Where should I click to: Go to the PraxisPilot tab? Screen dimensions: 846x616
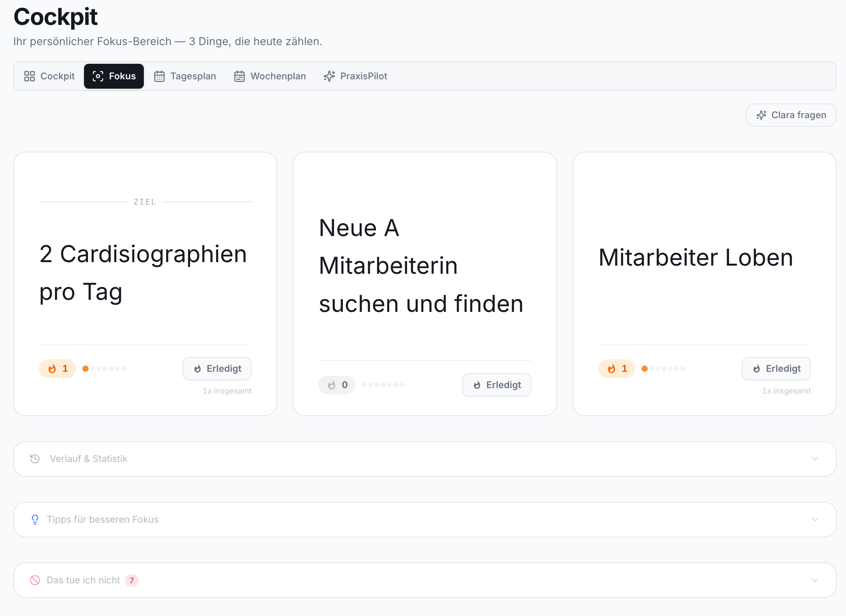(x=355, y=76)
